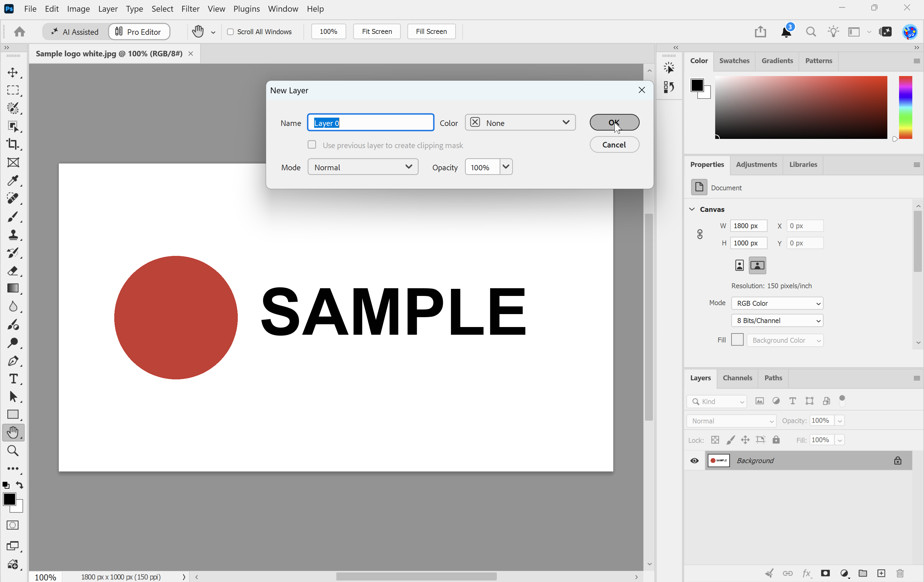Open the Filter menu
This screenshot has width=924, height=582.
(x=190, y=8)
